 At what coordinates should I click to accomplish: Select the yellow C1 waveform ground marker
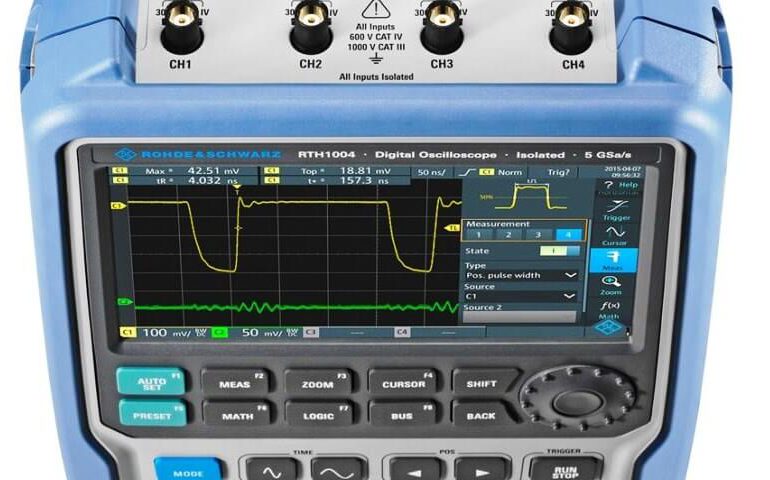pyautogui.click(x=118, y=206)
